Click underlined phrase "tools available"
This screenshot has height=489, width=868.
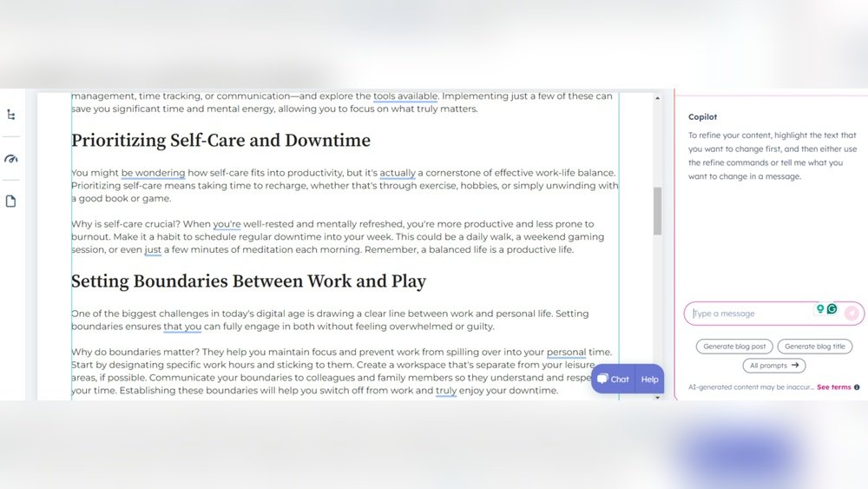(x=405, y=96)
